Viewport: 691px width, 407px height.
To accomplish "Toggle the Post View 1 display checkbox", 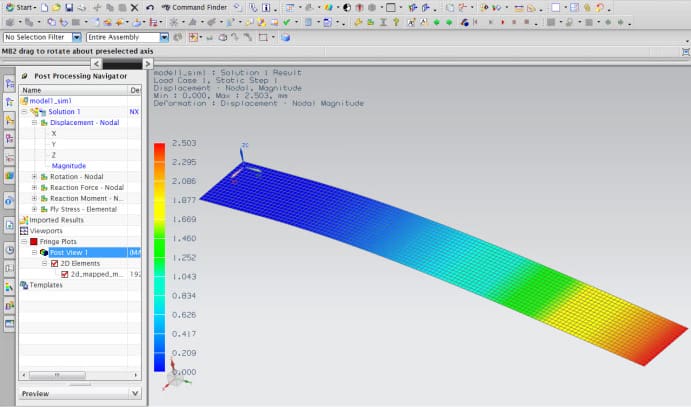I will 44,252.
